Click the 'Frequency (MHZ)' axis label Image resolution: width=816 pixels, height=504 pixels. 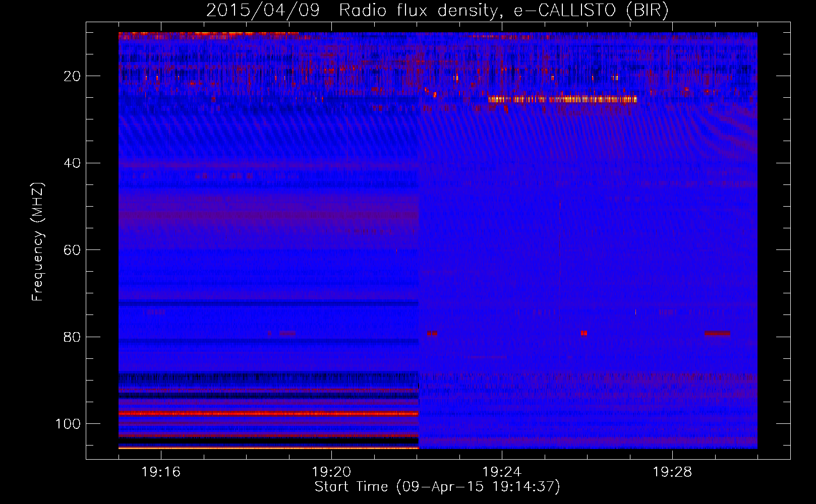(x=38, y=242)
